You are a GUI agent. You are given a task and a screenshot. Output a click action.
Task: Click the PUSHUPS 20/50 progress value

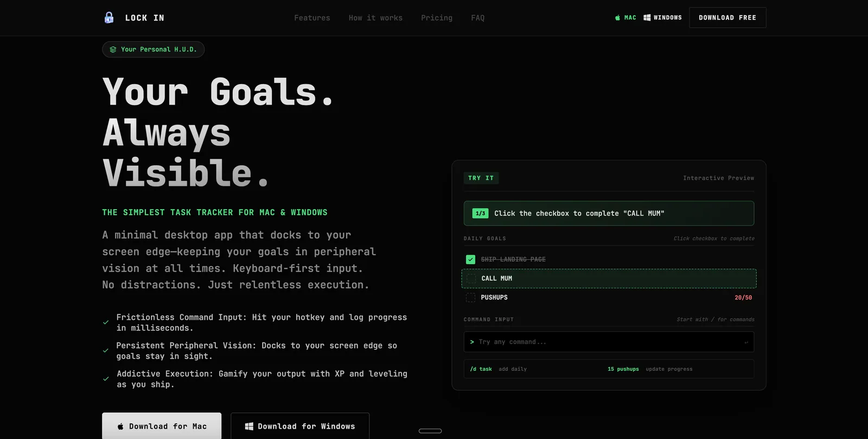click(743, 298)
